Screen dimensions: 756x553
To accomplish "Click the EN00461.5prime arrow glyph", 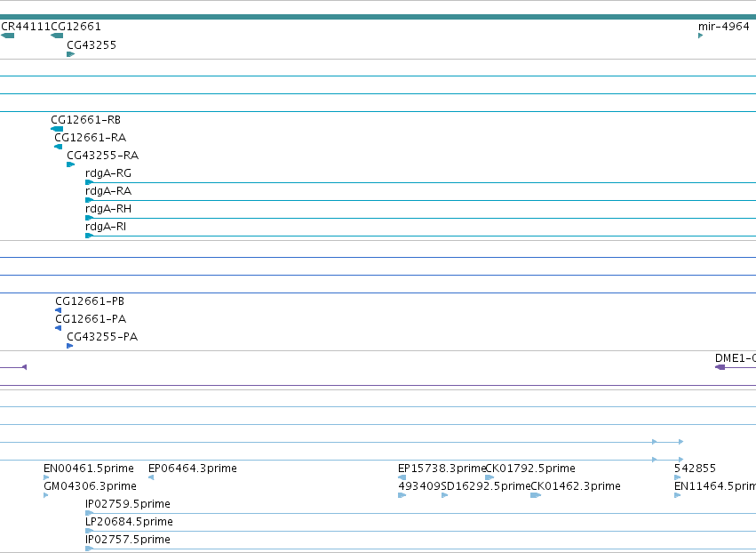I will coord(46,477).
